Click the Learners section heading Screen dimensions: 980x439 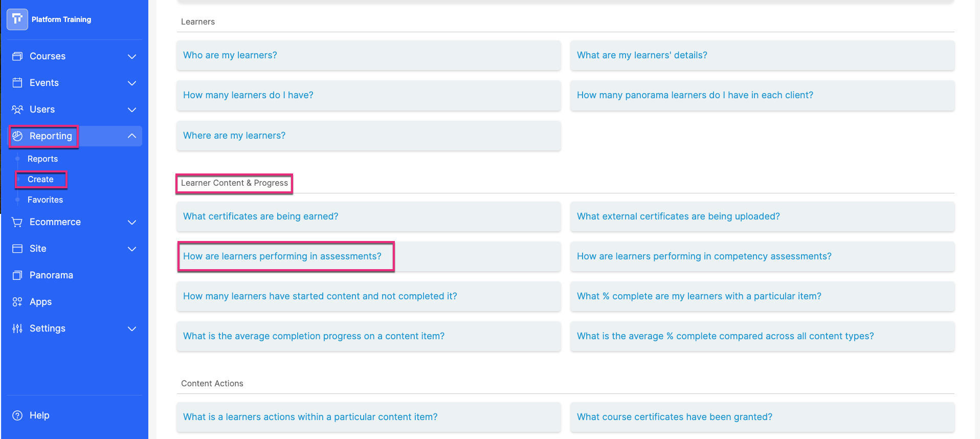(x=198, y=22)
